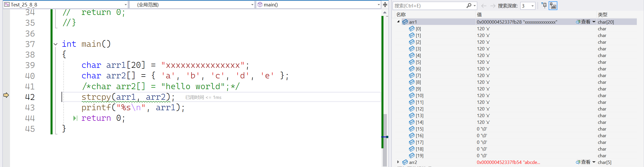Viewport: 644px width, 167px height.
Task: Click the editor vertical scrollbar thumb
Action: 385,140
